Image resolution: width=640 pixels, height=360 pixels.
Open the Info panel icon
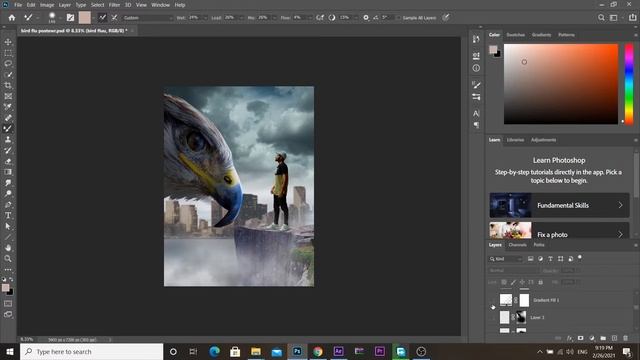coord(476,68)
